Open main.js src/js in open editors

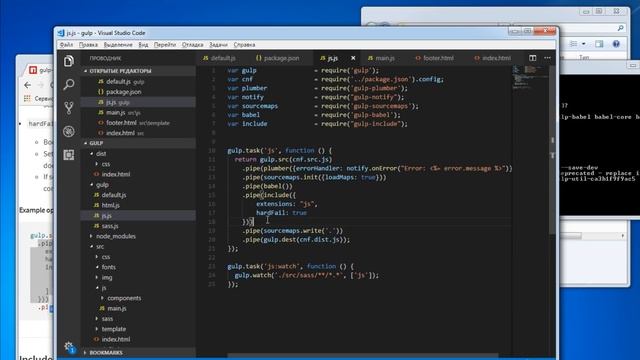138,112
